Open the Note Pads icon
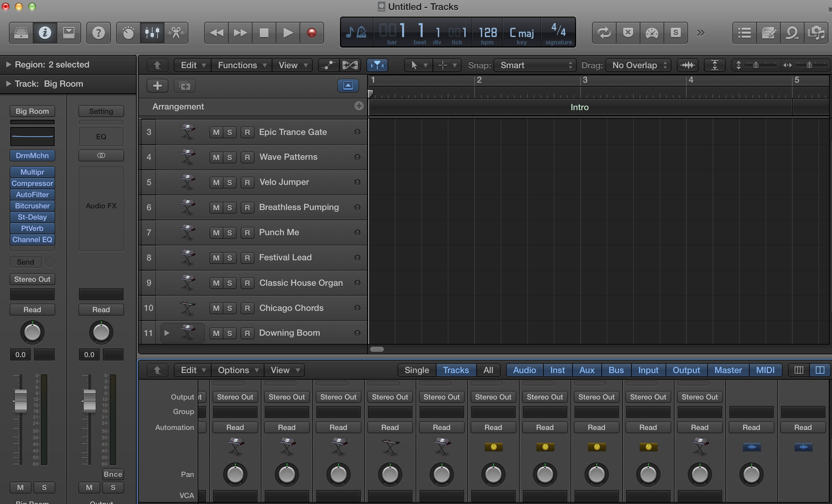The height and width of the screenshot is (504, 832). (768, 33)
